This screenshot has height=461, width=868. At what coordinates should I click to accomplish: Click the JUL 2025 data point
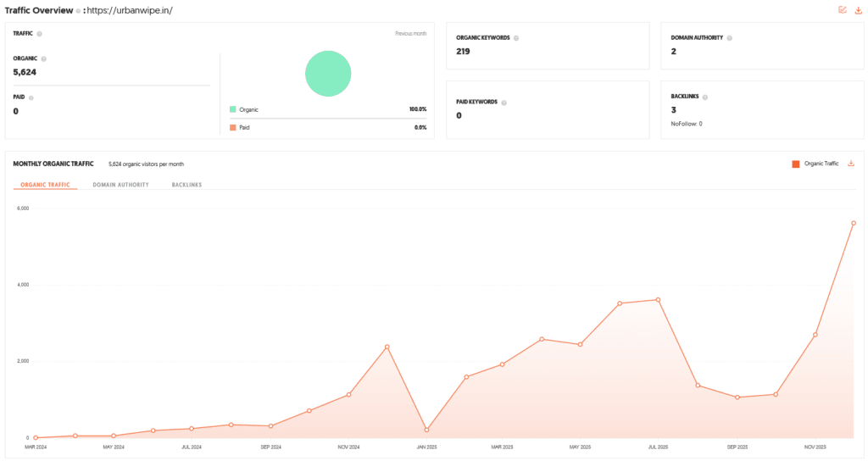coord(658,300)
